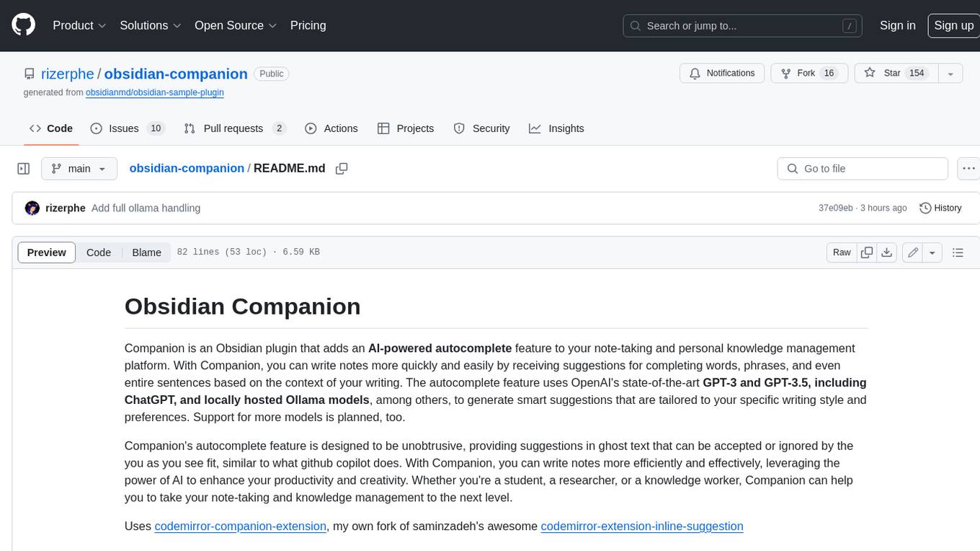Click the star count badge 154
Image resolution: width=980 pixels, height=551 pixels.
coord(917,74)
